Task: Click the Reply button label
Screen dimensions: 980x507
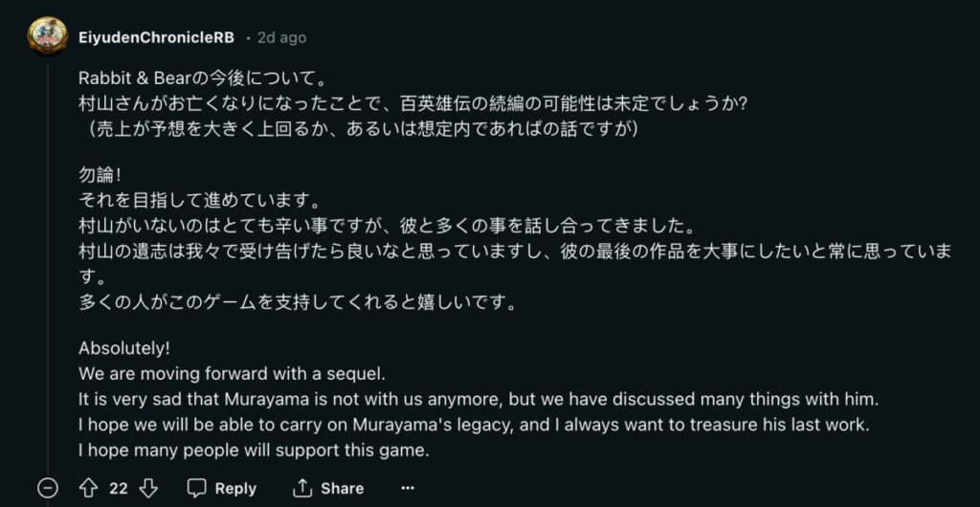Action: pos(235,488)
